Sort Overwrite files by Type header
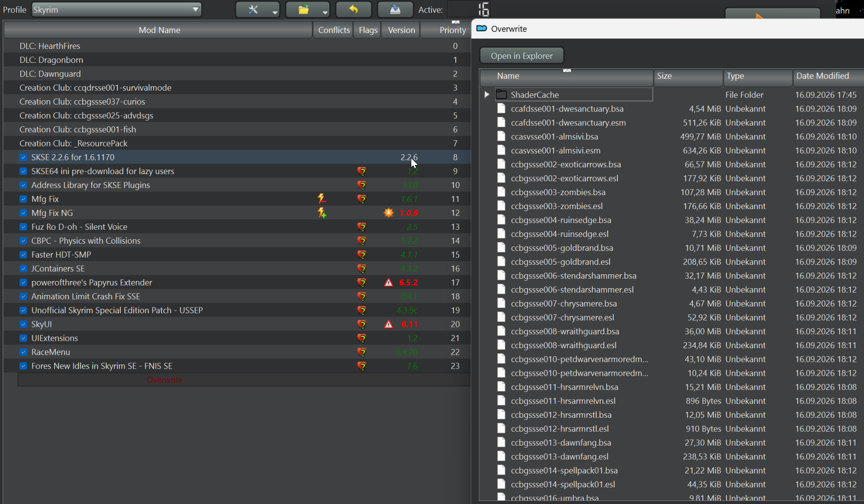 [x=758, y=76]
